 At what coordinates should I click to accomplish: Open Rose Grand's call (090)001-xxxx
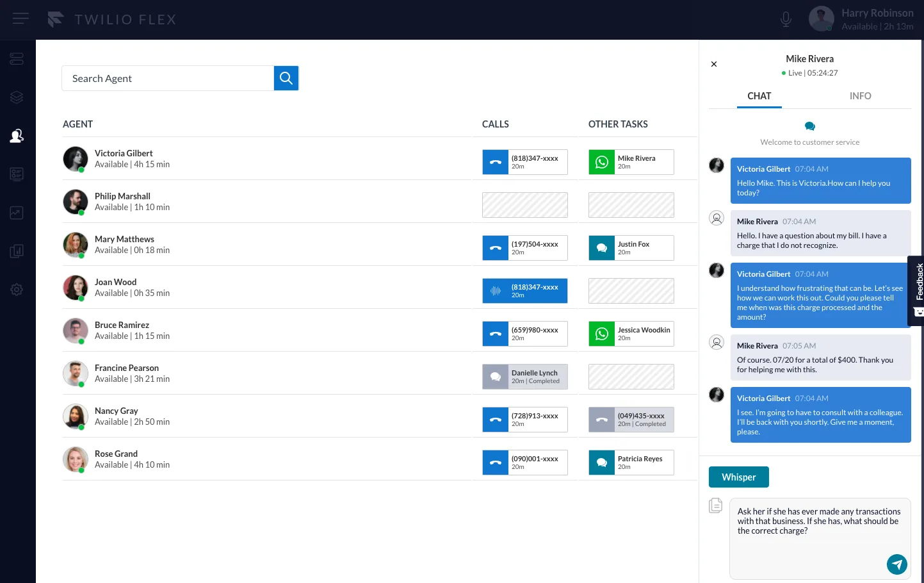525,463
